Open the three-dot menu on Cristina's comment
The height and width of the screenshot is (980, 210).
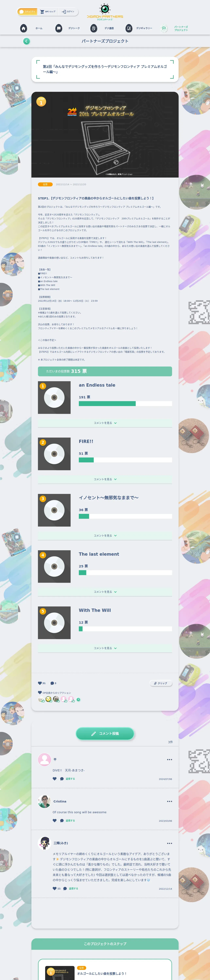tap(169, 801)
